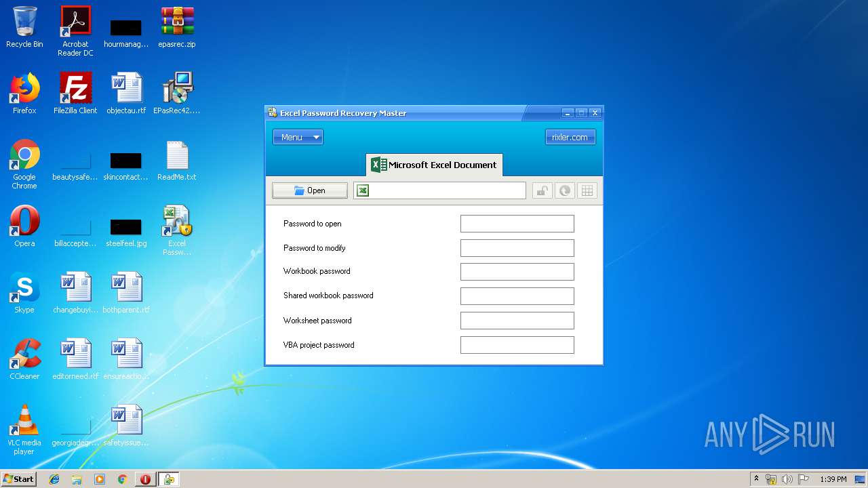Click the taskbar clock 1:39 PM
Image resolution: width=868 pixels, height=488 pixels.
(x=833, y=479)
